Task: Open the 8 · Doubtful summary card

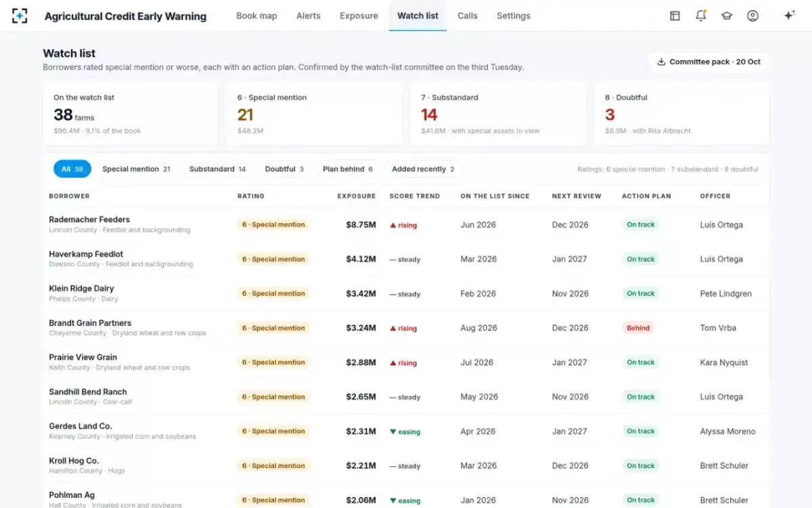Action: (x=681, y=114)
